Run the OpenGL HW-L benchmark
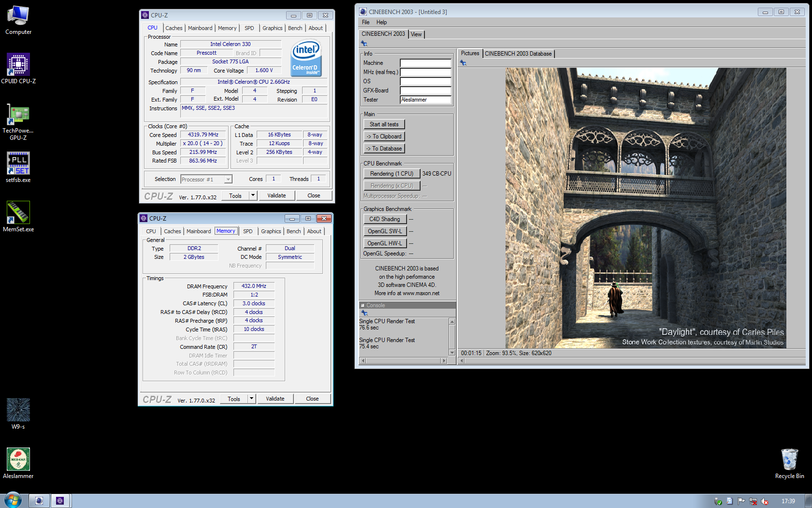The width and height of the screenshot is (812, 508). coord(385,243)
